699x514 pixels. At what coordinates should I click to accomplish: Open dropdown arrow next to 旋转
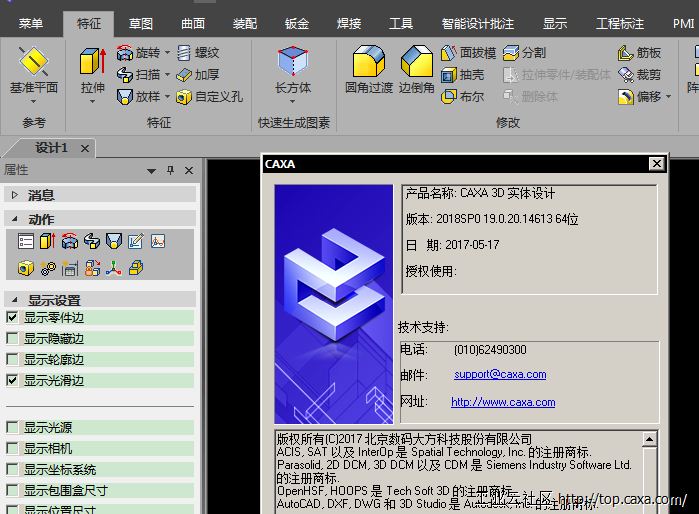(168, 53)
